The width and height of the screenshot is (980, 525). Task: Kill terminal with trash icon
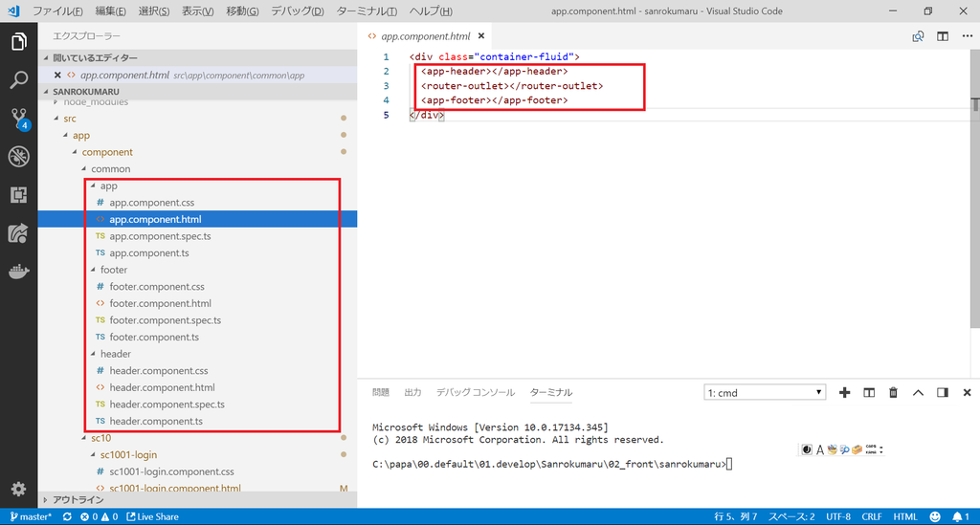[x=893, y=393]
